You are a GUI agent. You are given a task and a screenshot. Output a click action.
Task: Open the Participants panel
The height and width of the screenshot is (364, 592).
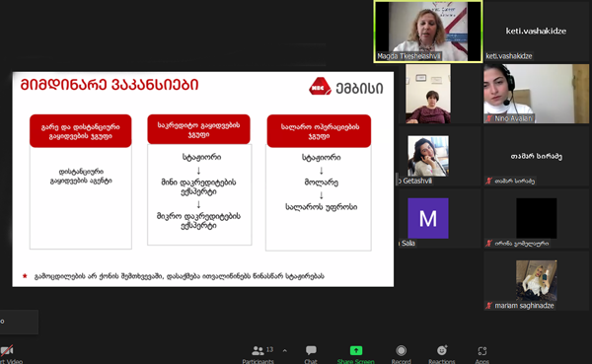point(259,354)
